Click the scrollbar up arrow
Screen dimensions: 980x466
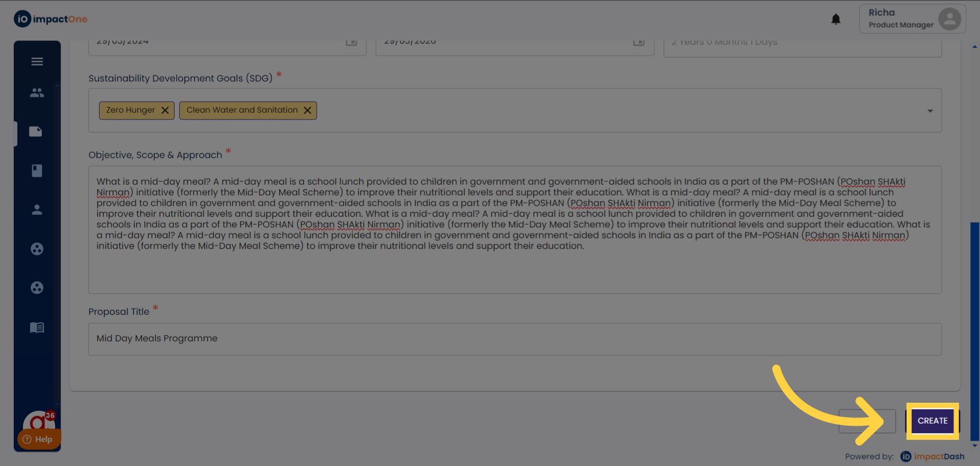(975, 47)
